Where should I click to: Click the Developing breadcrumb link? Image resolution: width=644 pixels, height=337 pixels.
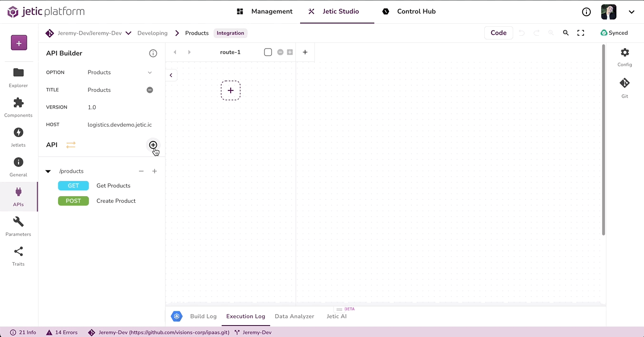[x=152, y=33]
